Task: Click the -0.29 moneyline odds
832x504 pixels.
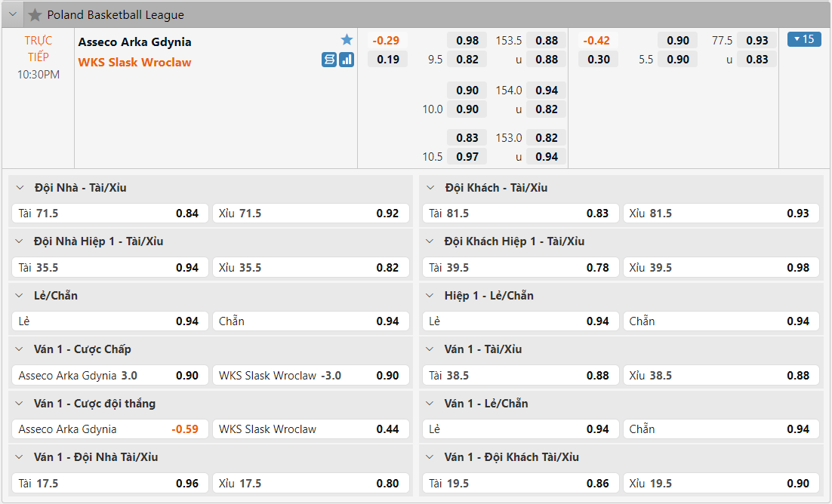Action: click(387, 41)
